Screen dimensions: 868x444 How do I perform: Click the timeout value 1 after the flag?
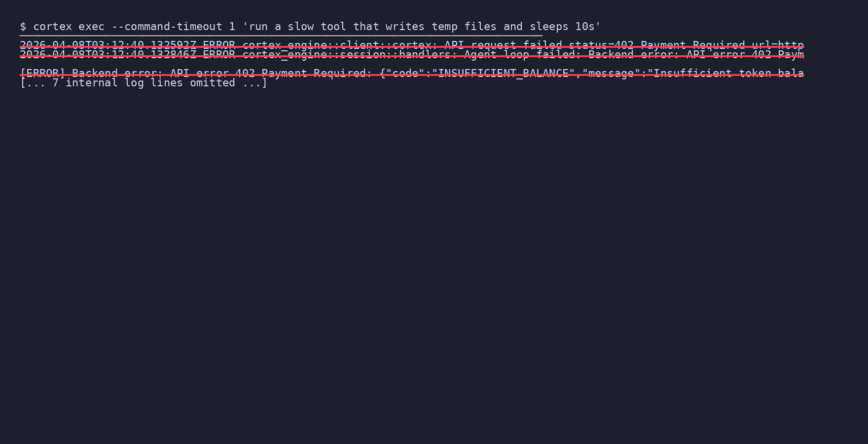(x=232, y=27)
